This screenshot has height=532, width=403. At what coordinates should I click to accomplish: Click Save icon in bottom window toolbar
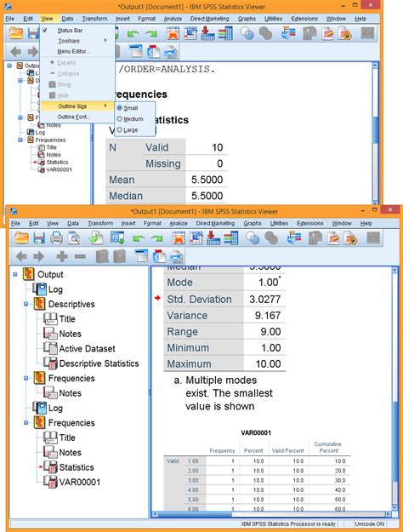[39, 237]
